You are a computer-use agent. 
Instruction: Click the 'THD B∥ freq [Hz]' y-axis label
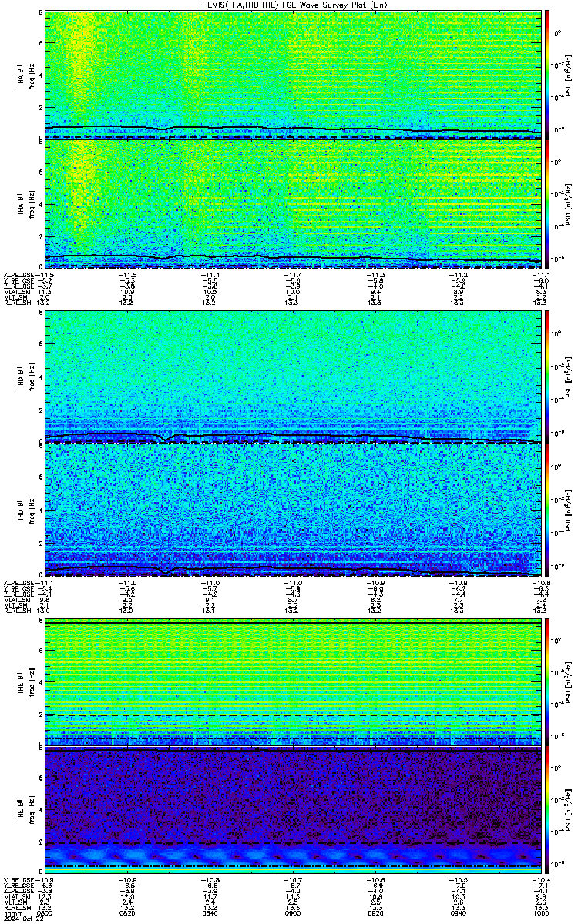point(25,509)
